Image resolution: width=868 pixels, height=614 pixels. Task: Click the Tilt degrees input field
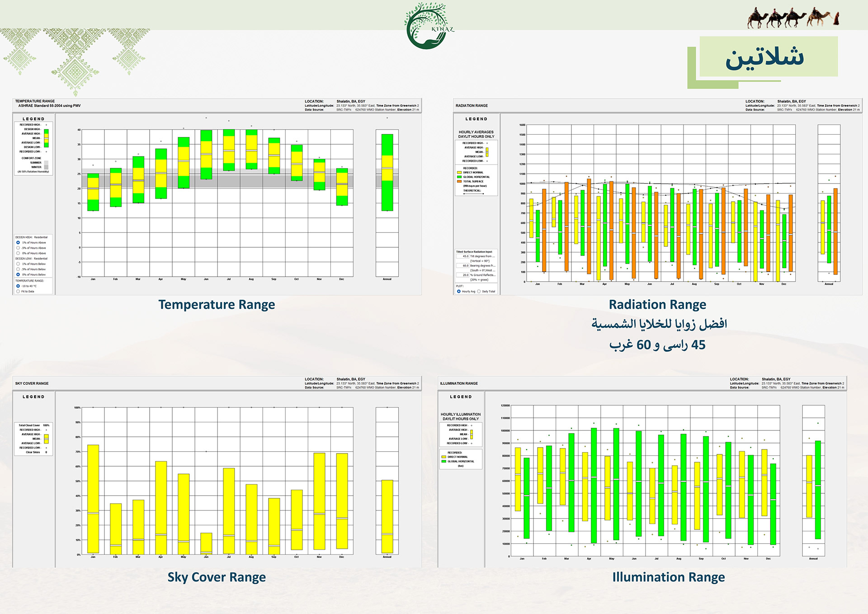(x=463, y=256)
